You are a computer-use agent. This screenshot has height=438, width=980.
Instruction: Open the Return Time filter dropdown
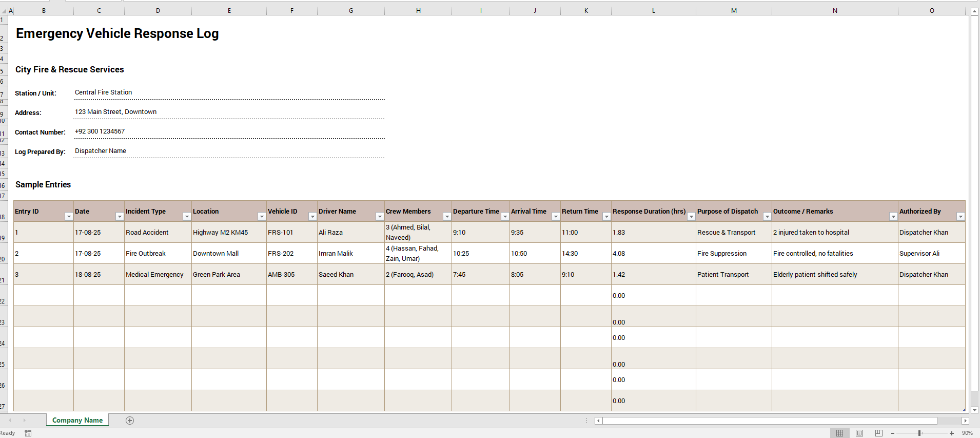[606, 217]
